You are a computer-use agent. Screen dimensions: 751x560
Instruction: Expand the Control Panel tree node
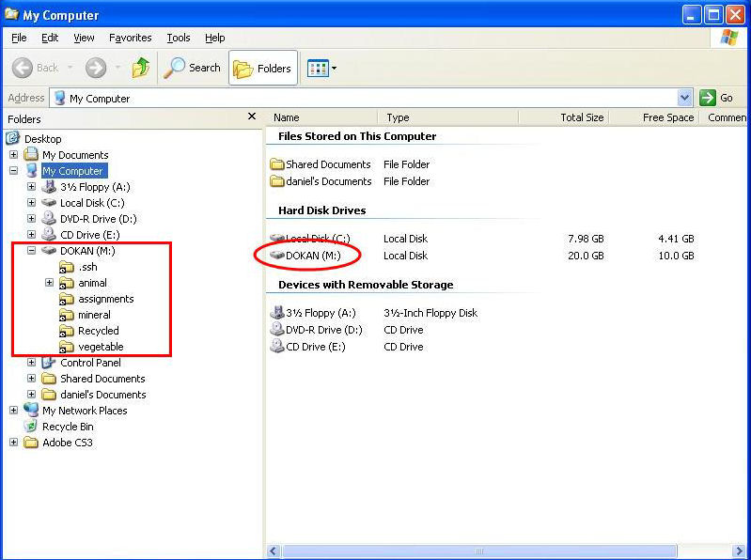coord(31,363)
